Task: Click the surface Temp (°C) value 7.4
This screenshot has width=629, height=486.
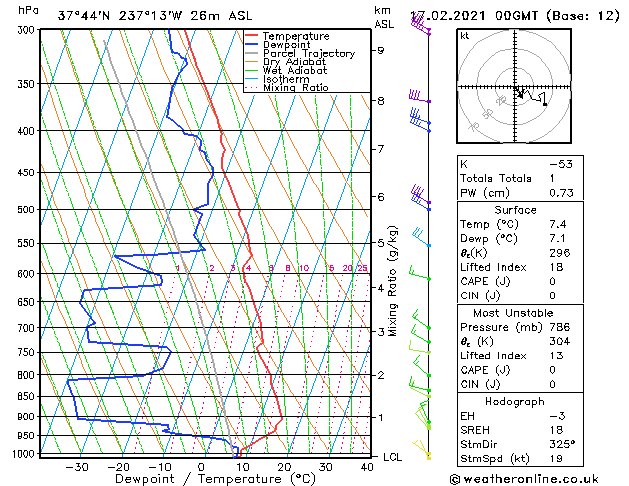Action: point(558,224)
